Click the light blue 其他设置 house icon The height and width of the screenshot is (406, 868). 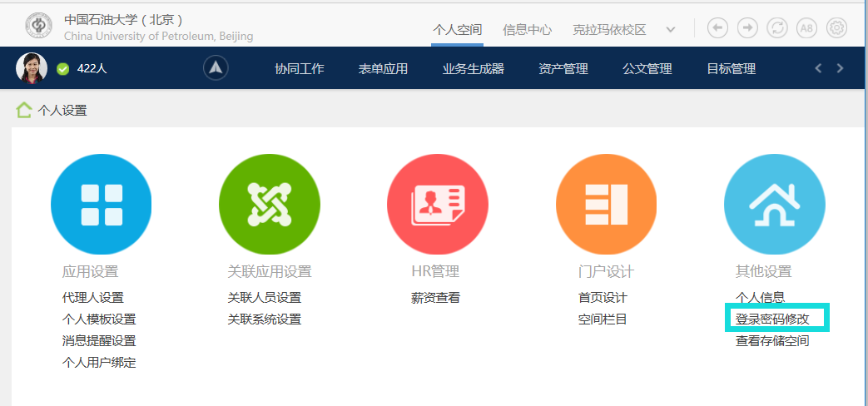[774, 205]
